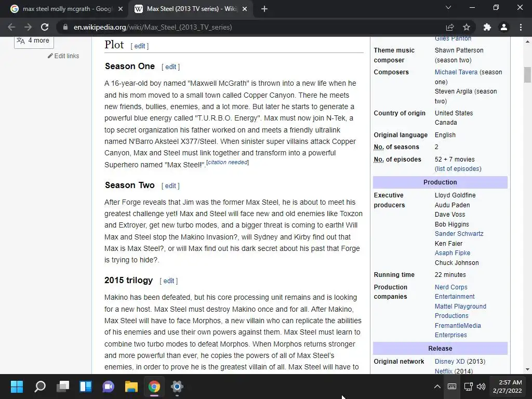Screen dimensions: 532x399
Task: Click Chrome icon on taskbar
Action: tap(154, 387)
